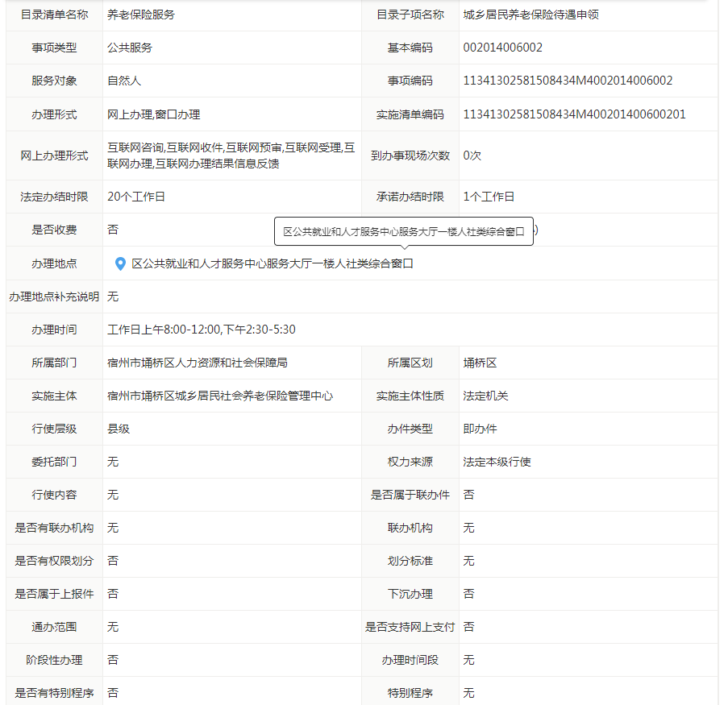Select the 法定机关 entity nature value

click(485, 396)
